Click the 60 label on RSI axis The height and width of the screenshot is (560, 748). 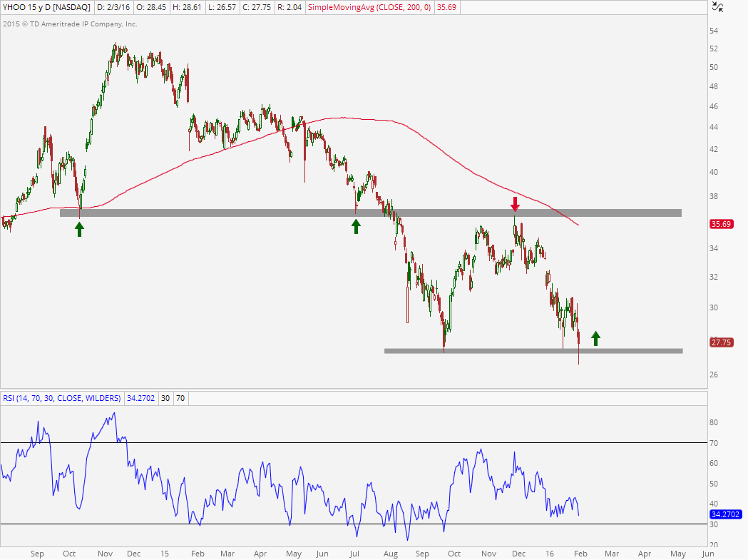click(714, 463)
